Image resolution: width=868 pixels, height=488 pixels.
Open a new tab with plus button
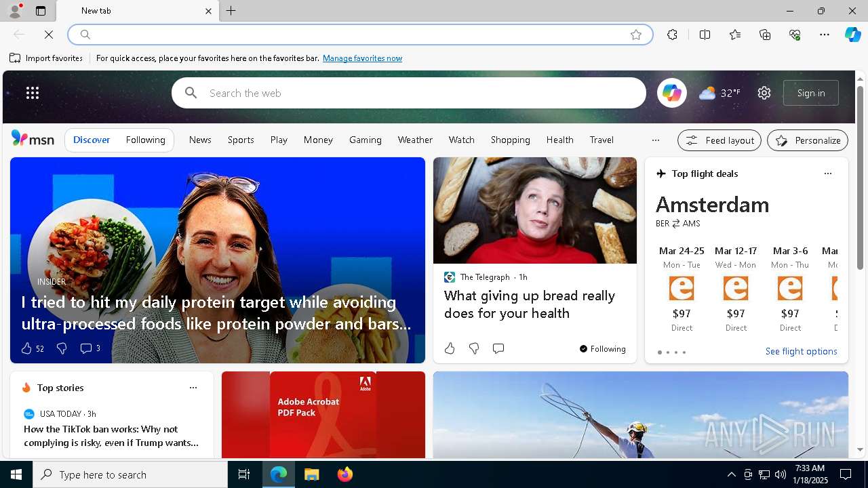coord(231,11)
